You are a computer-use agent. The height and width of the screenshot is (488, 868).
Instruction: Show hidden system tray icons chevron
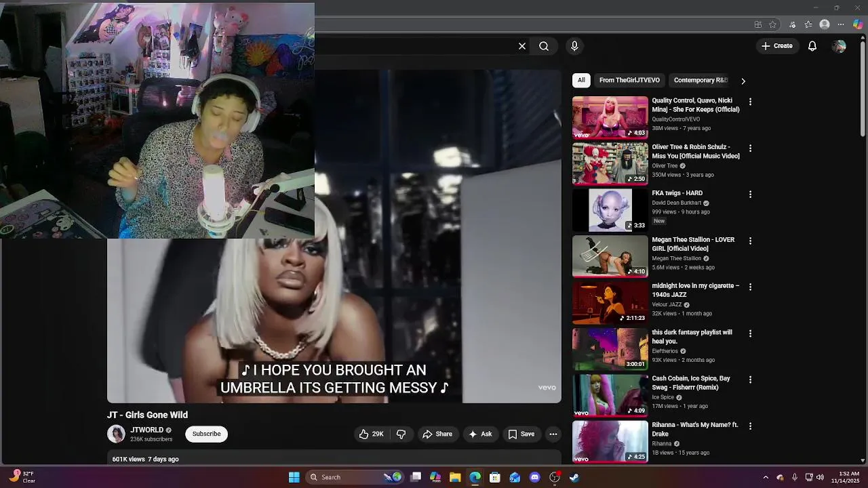coord(766,477)
